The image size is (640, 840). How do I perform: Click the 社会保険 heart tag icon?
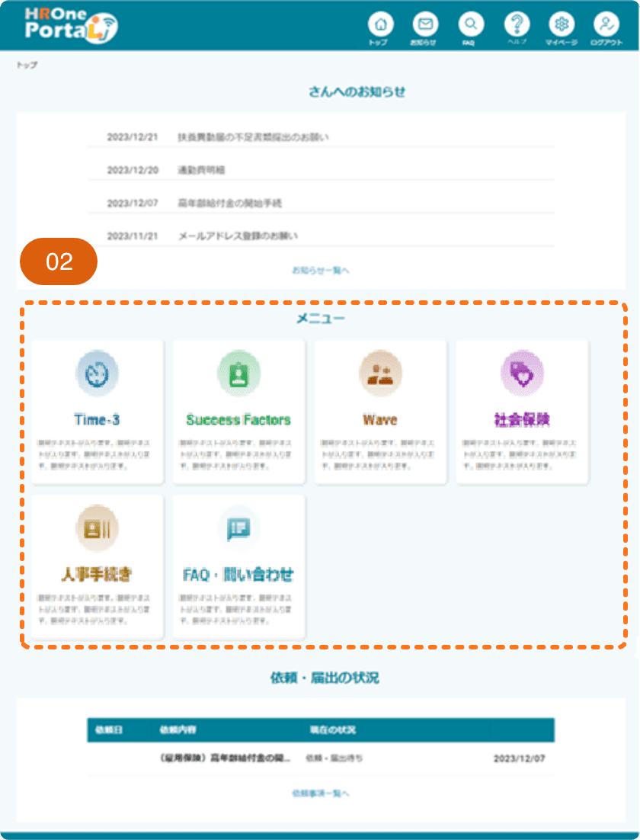522,374
